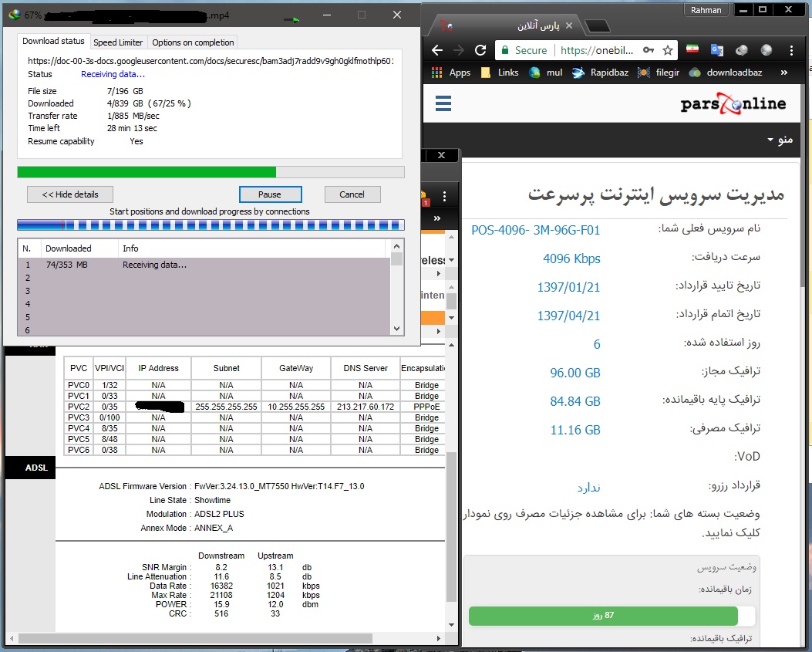Open the downloadbaz bookmark
Viewport: 812px width, 652px height.
click(726, 73)
